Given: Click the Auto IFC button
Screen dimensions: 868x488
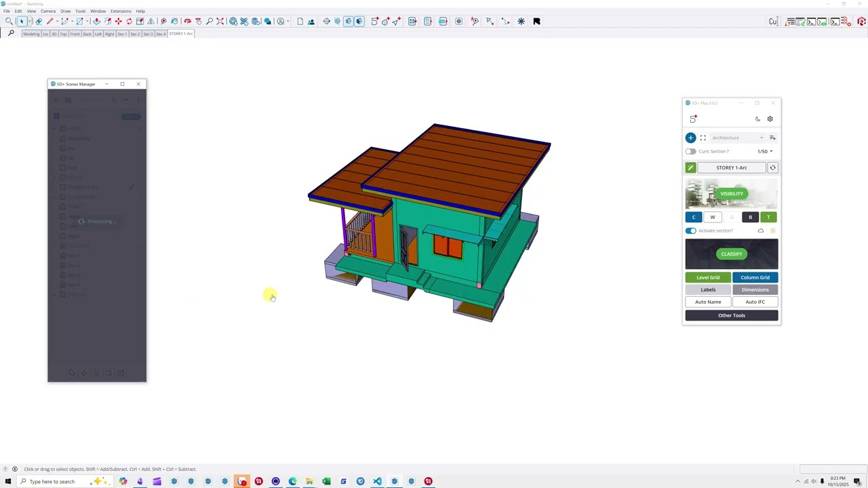Looking at the screenshot, I should tap(755, 302).
